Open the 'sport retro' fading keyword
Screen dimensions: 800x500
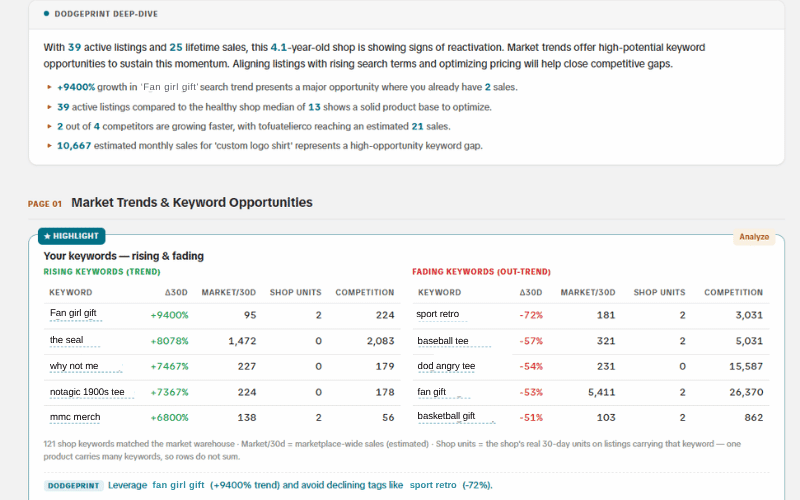pyautogui.click(x=438, y=314)
